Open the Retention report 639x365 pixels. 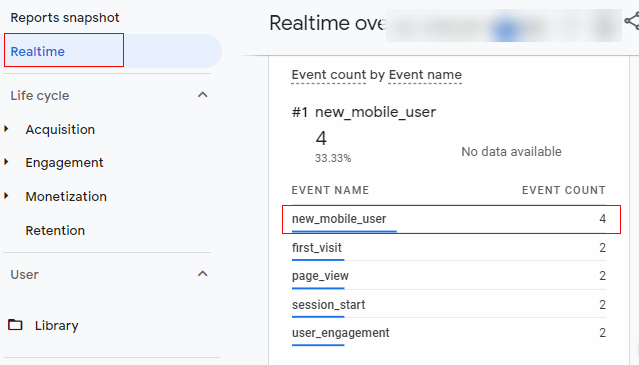pos(55,231)
